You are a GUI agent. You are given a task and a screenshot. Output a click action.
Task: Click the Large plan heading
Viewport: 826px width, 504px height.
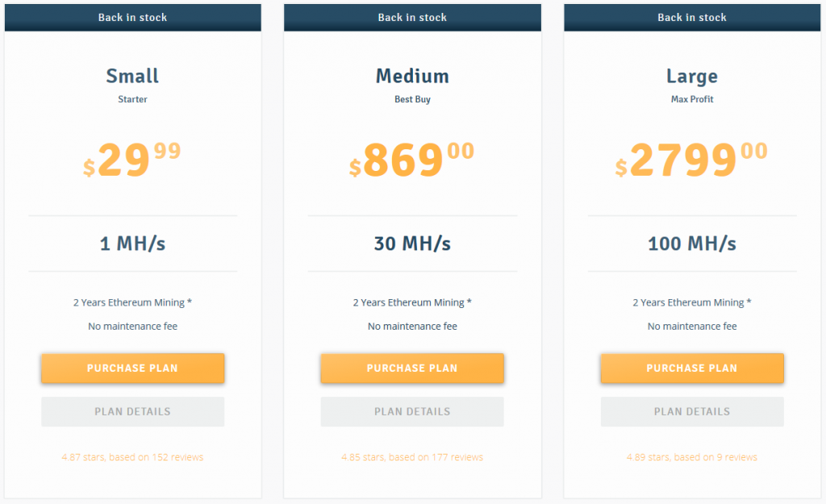coord(692,77)
